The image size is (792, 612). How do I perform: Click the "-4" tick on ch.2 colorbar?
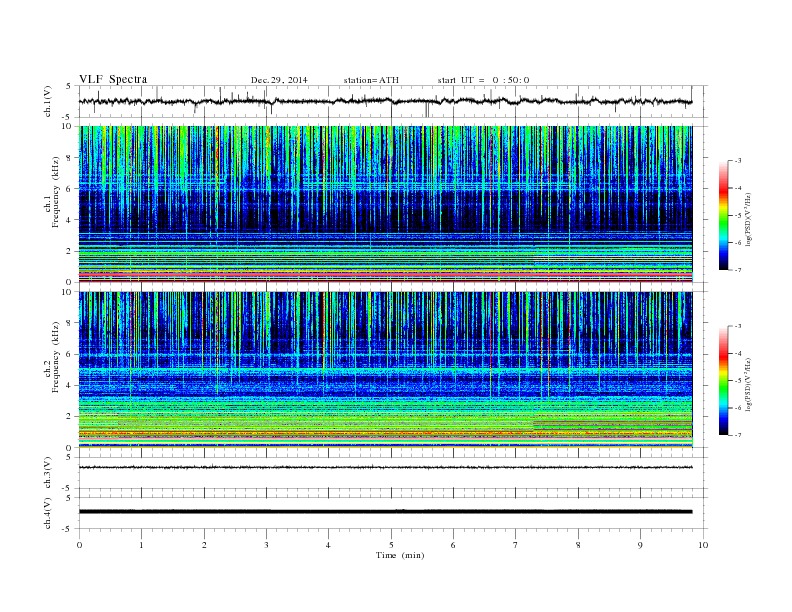coord(738,353)
